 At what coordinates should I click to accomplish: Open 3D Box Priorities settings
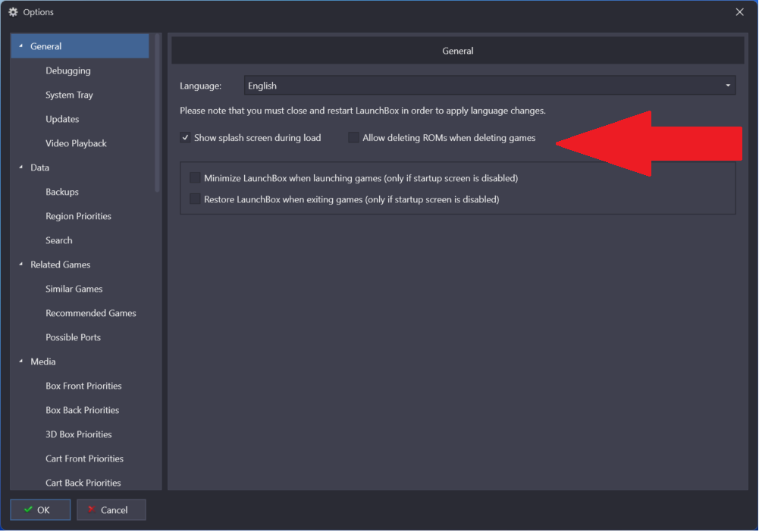coord(79,434)
